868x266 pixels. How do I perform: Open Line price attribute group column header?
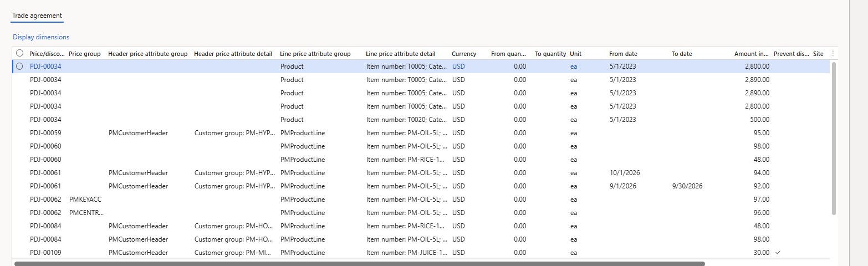pyautogui.click(x=315, y=54)
